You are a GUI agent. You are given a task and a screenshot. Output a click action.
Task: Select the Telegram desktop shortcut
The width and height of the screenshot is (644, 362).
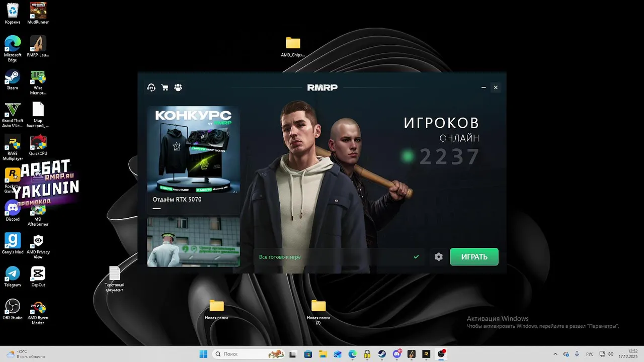[13, 277]
